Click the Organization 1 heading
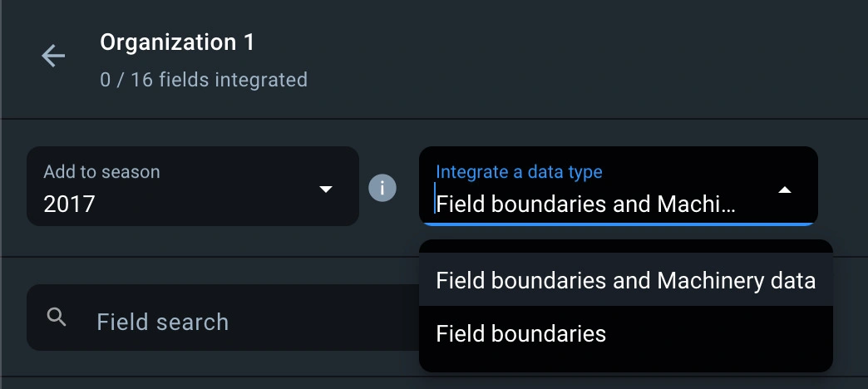The image size is (868, 389). pos(177,42)
